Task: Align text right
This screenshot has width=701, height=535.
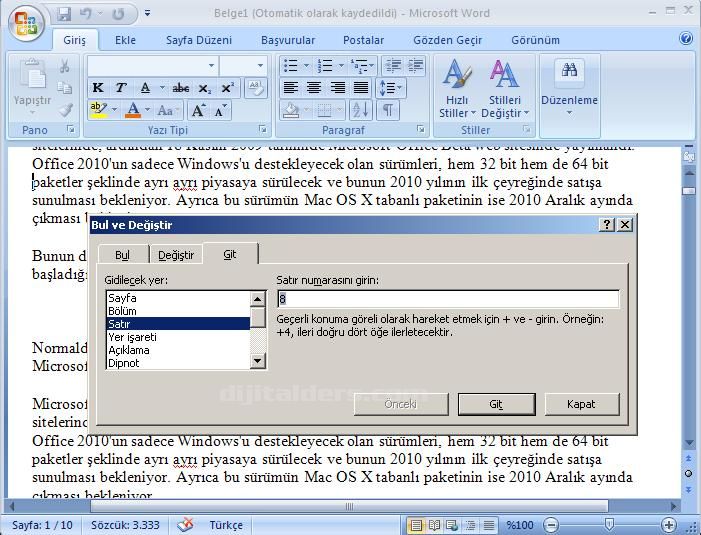Action: pos(338,88)
